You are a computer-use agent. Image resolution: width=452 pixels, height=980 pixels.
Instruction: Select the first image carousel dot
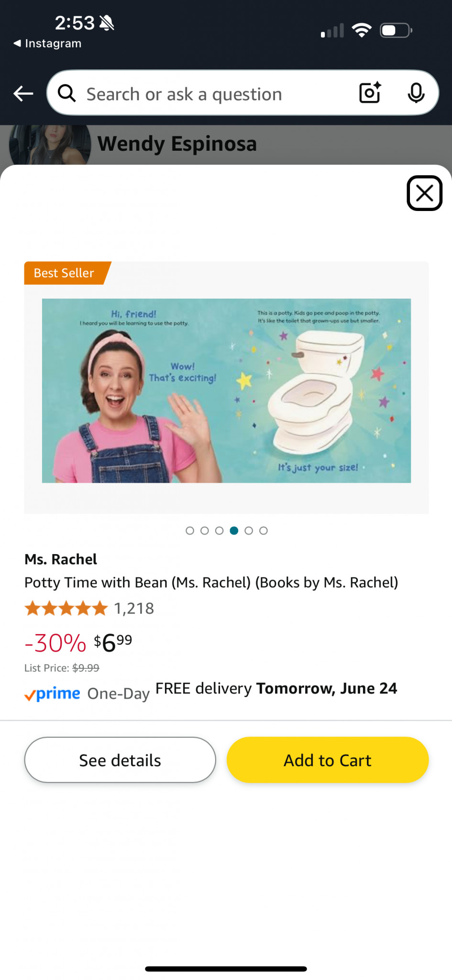(190, 531)
